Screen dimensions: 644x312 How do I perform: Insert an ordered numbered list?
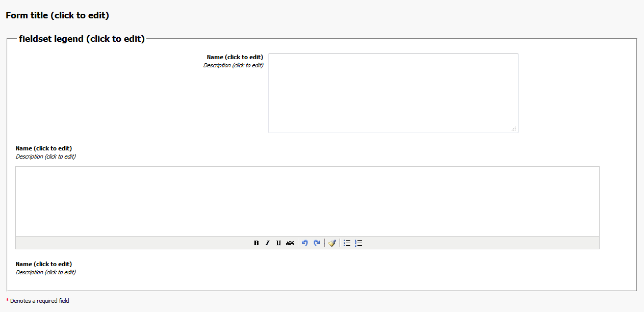(358, 243)
